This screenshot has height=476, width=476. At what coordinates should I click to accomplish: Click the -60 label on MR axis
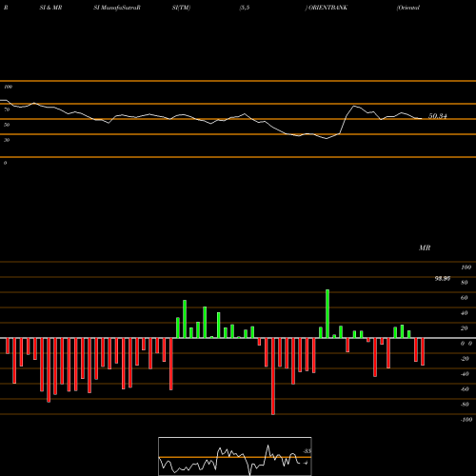[x=465, y=389]
